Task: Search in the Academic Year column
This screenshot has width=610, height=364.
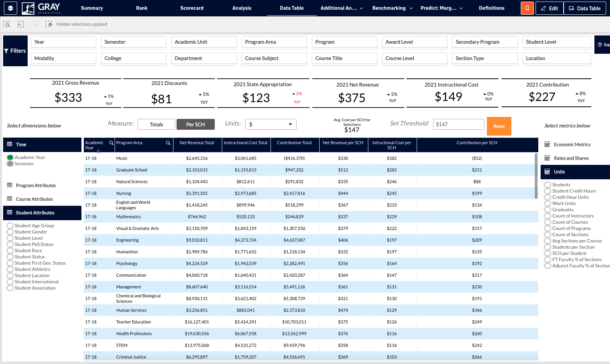Action: (111, 143)
